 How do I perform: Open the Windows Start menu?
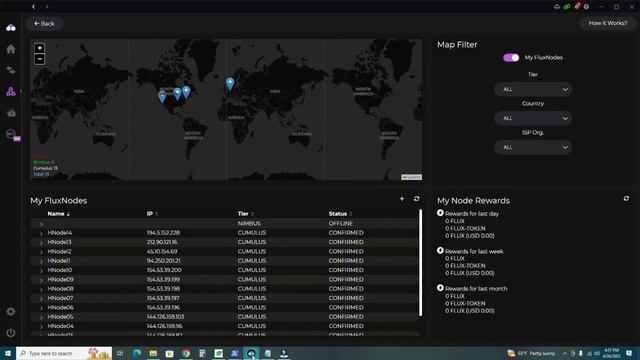tap(8, 353)
